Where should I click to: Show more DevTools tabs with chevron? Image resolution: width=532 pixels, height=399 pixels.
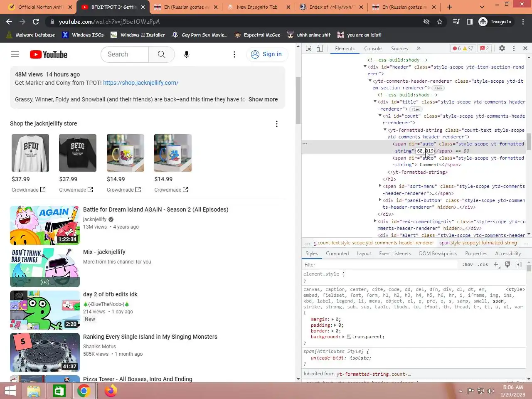pyautogui.click(x=419, y=49)
